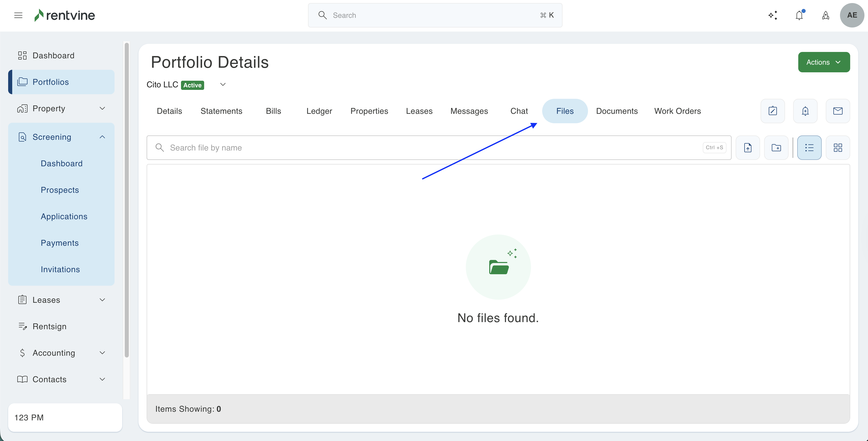868x441 pixels.
Task: Open the Ledger tab
Action: click(x=319, y=111)
